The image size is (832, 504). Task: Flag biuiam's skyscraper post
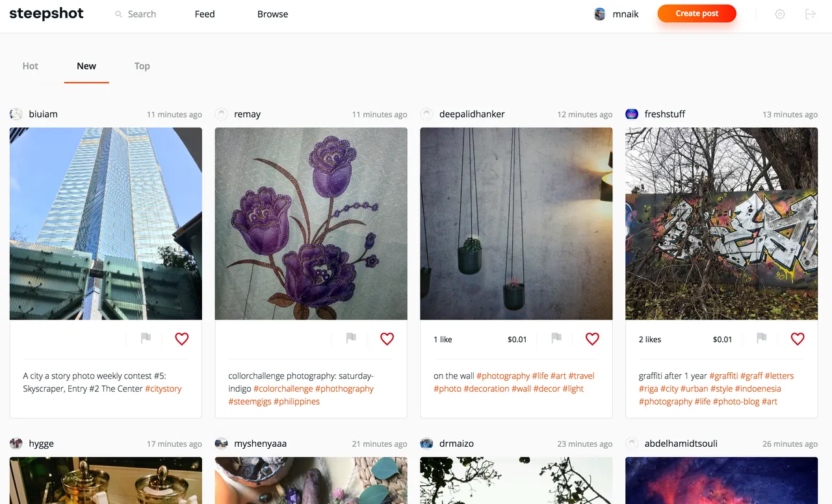(x=146, y=338)
